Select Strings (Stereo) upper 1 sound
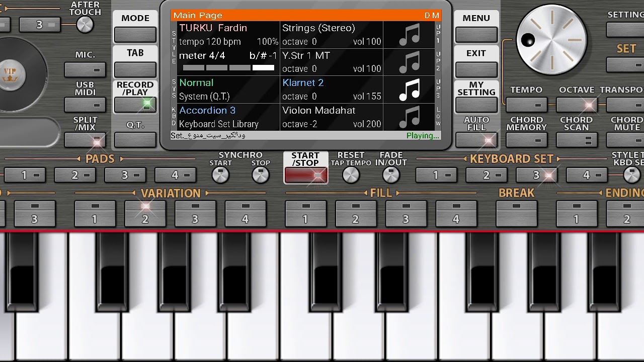The image size is (644, 362). point(332,35)
